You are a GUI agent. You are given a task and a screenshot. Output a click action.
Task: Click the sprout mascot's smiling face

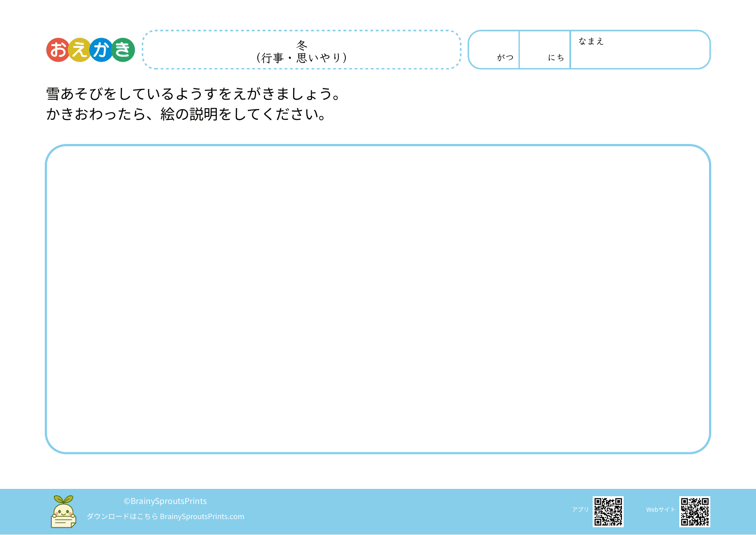click(64, 512)
